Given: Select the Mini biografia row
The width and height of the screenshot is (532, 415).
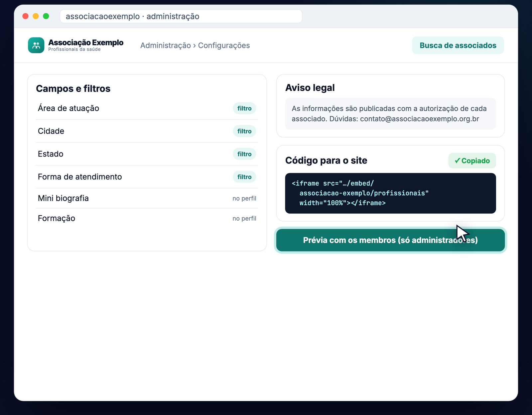Looking at the screenshot, I should coord(147,198).
